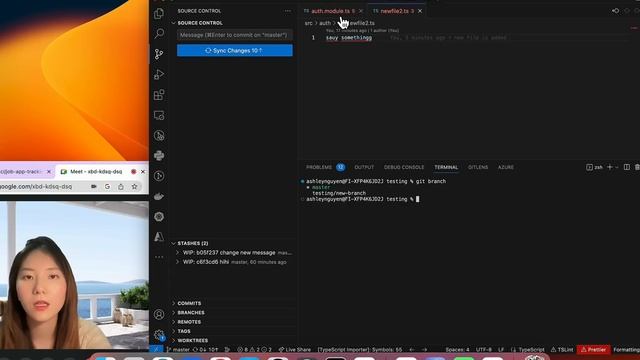Click the Google icon in Chrome address bar
This screenshot has height=360, width=640.
pos(107,187)
